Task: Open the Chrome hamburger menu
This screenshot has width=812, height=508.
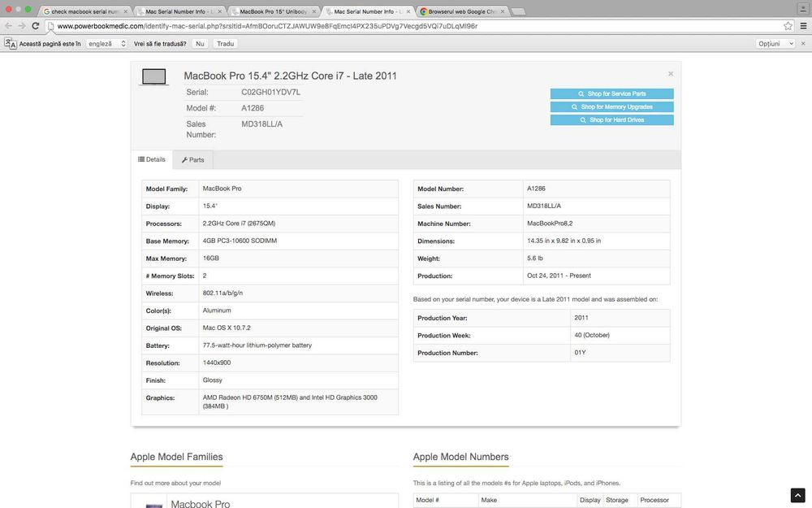Action: click(x=803, y=26)
